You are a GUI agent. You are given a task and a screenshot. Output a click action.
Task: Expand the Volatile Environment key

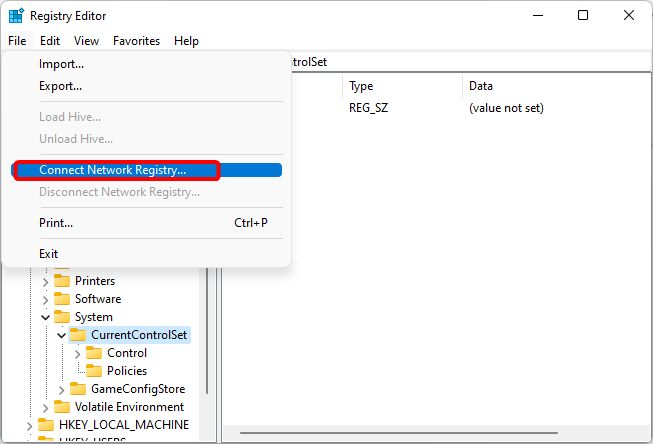pyautogui.click(x=45, y=408)
